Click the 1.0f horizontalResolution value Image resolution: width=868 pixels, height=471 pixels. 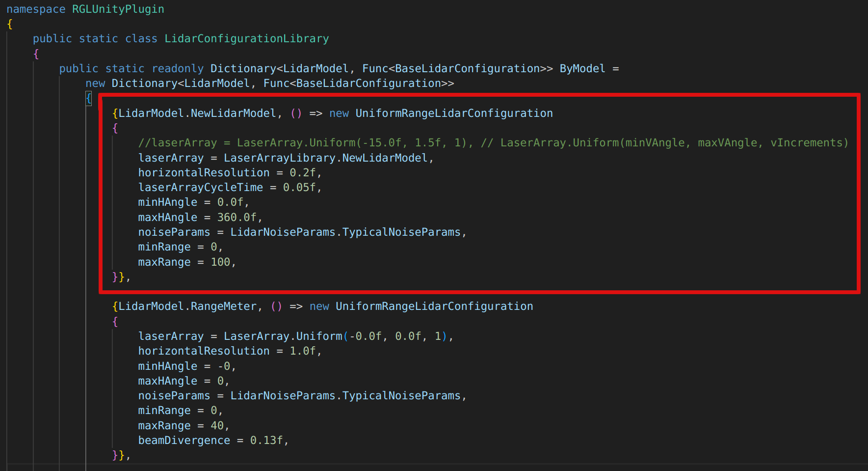[302, 351]
